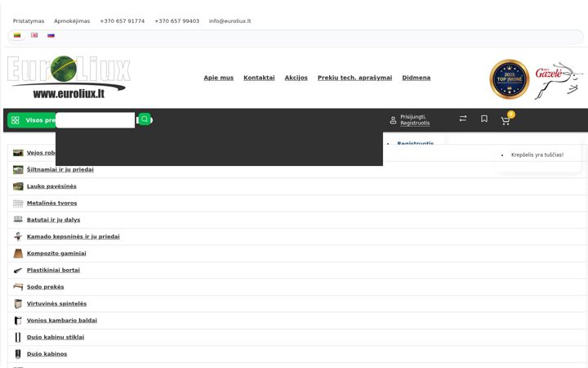This screenshot has width=588, height=368.
Task: Click Prisijungti, Registruotis link
Action: pyautogui.click(x=415, y=119)
